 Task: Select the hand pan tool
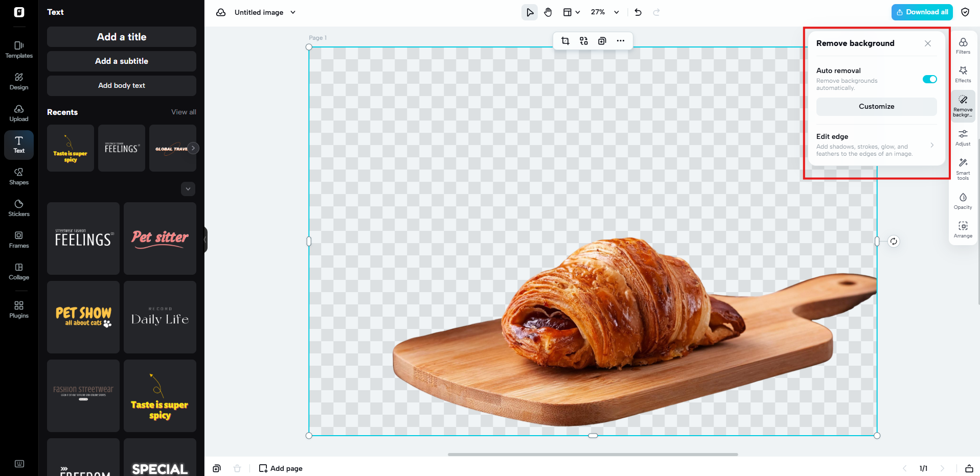pos(548,12)
